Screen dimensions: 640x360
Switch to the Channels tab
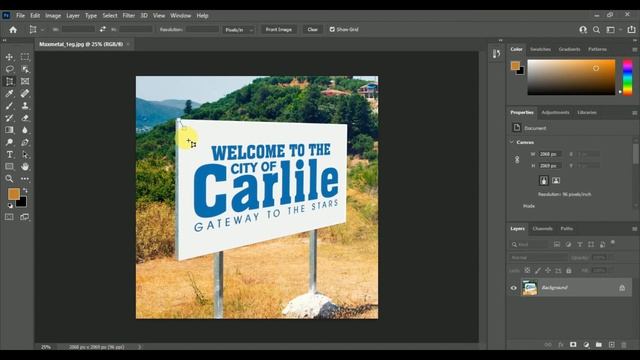coord(542,229)
